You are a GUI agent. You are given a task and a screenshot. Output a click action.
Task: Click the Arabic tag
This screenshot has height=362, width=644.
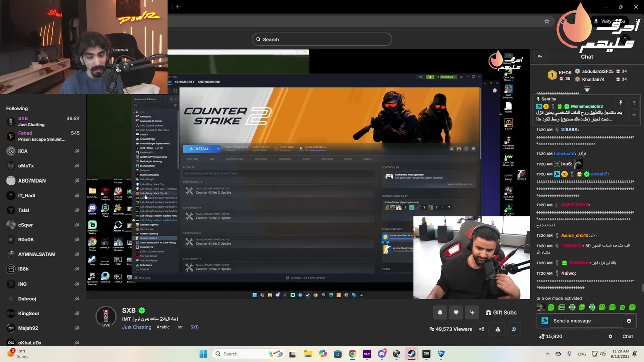click(x=163, y=327)
